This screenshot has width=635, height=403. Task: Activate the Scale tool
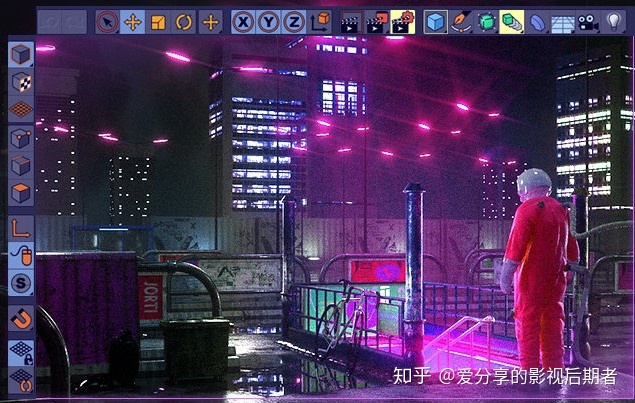pyautogui.click(x=158, y=22)
